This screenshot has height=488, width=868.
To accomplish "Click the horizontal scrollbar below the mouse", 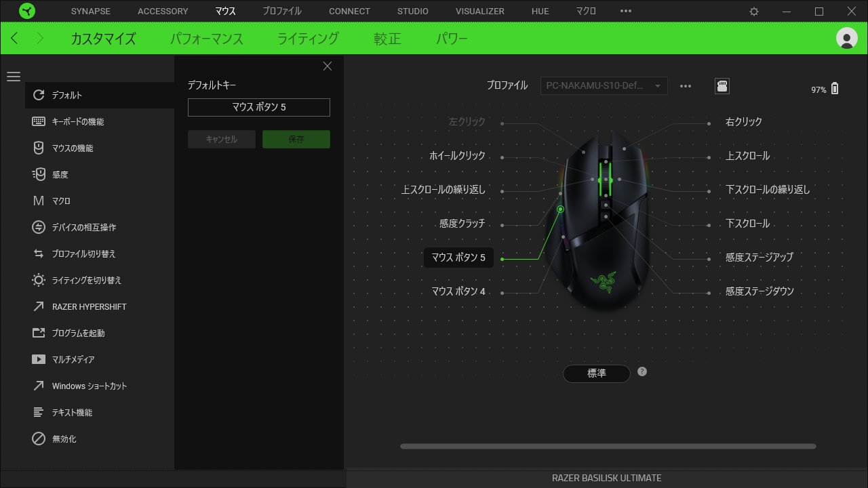I will [608, 446].
